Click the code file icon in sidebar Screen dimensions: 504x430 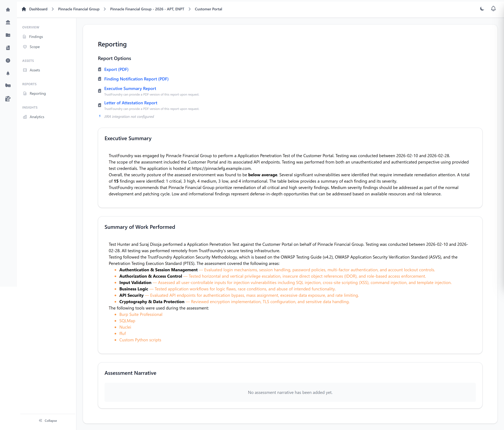point(8,48)
